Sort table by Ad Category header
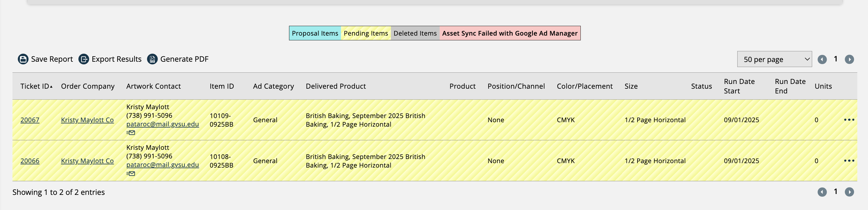This screenshot has width=868, height=210. click(x=273, y=86)
